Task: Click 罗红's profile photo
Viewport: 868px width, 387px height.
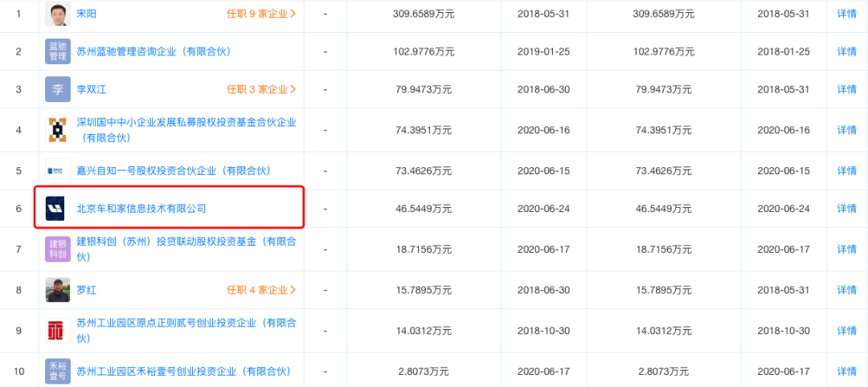Action: coord(58,290)
